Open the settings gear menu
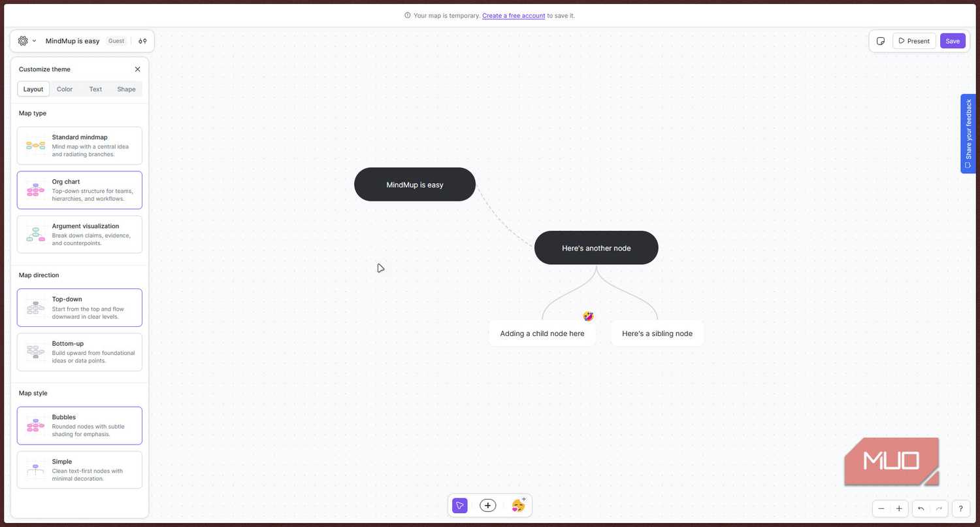This screenshot has height=527, width=980. (23, 41)
